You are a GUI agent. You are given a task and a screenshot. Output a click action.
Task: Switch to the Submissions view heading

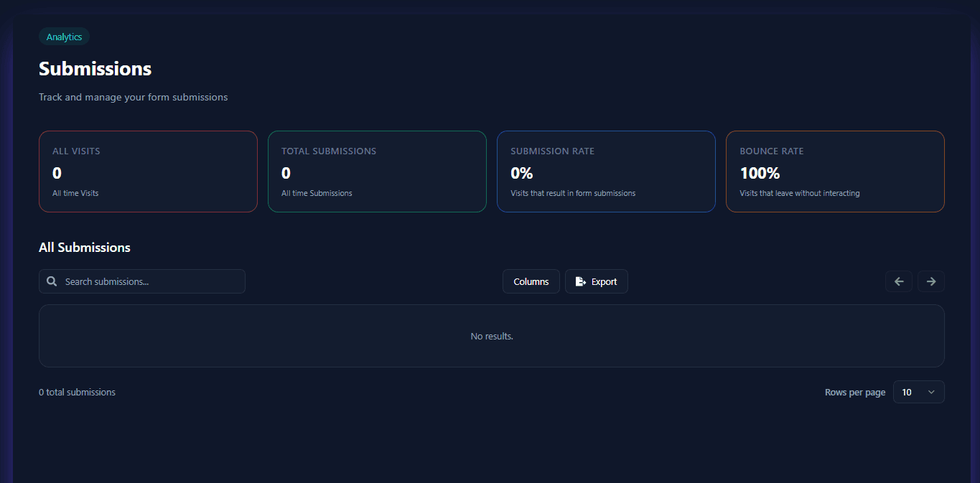pyautogui.click(x=95, y=68)
